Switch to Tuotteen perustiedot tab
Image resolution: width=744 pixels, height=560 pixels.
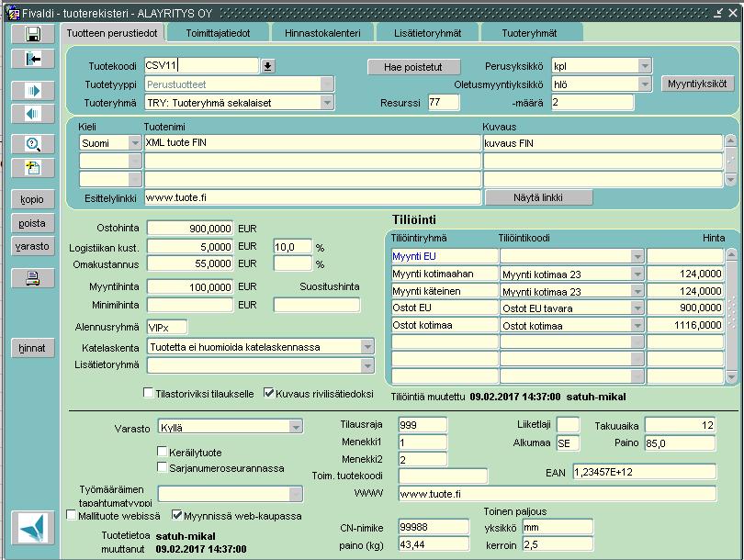[x=112, y=33]
